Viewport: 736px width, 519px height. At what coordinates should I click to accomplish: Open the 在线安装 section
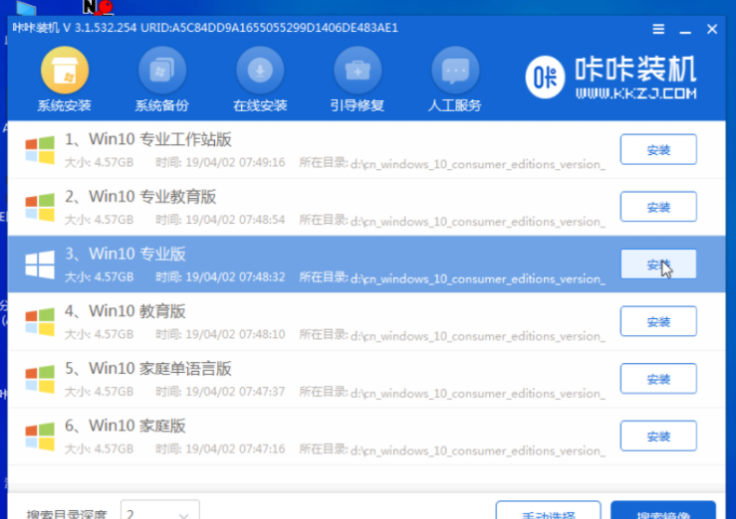[x=260, y=79]
